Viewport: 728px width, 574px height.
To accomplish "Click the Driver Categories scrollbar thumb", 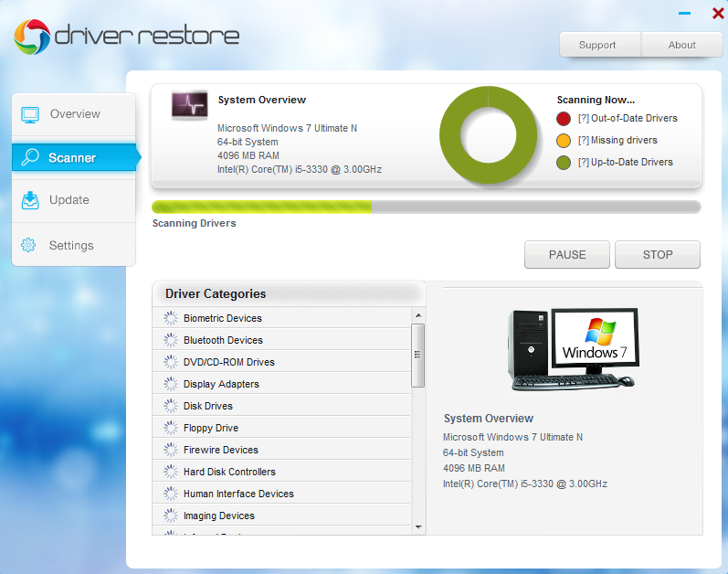I will (417, 356).
